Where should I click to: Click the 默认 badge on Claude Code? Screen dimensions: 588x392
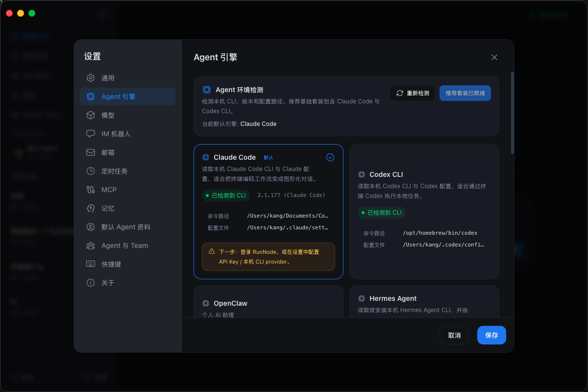pyautogui.click(x=269, y=157)
